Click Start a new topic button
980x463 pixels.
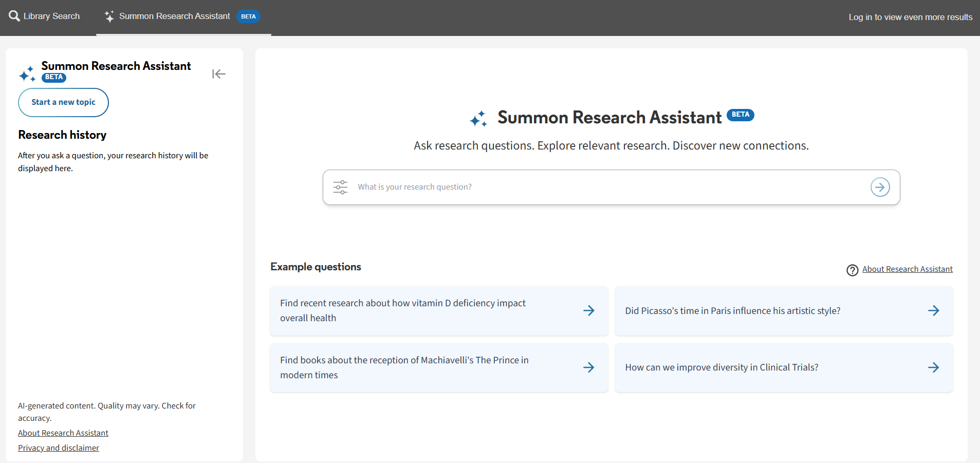click(63, 102)
